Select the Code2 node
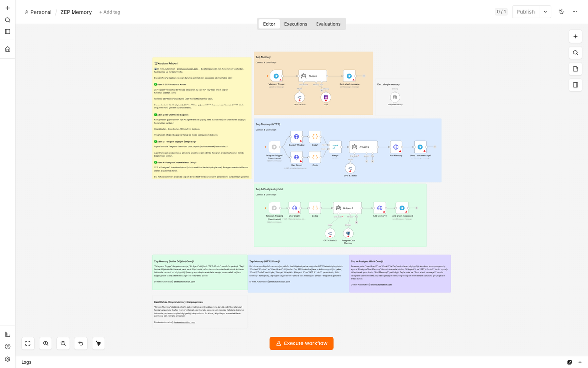The image size is (588, 368). pyautogui.click(x=315, y=208)
